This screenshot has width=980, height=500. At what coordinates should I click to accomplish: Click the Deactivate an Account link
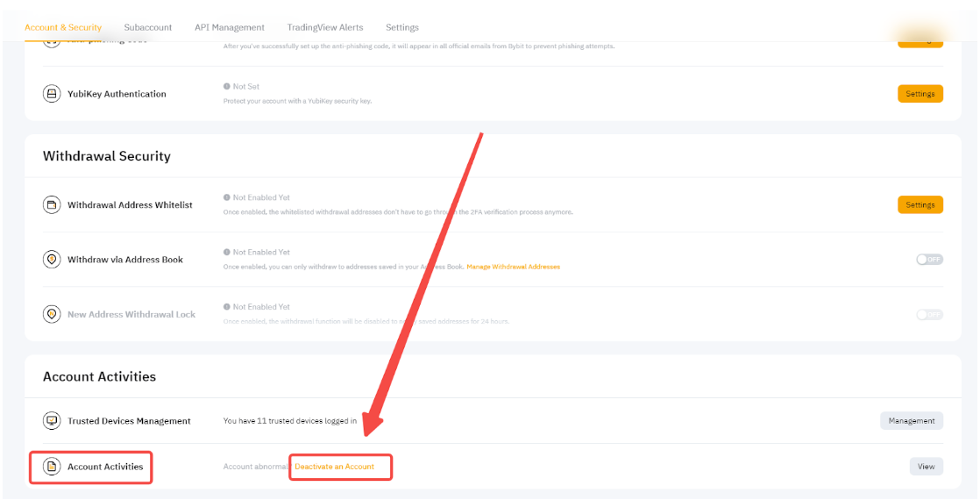[334, 467]
